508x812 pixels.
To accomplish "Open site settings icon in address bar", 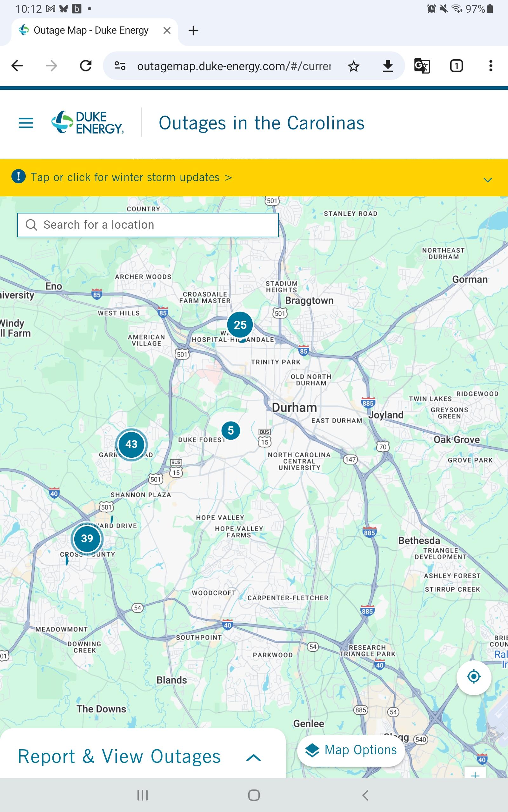I will tap(120, 66).
